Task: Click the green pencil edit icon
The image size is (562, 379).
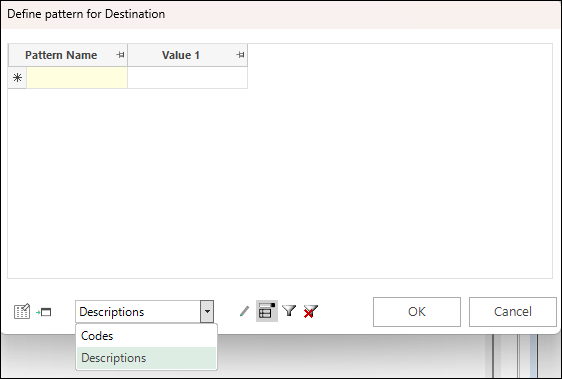Action: tap(244, 311)
